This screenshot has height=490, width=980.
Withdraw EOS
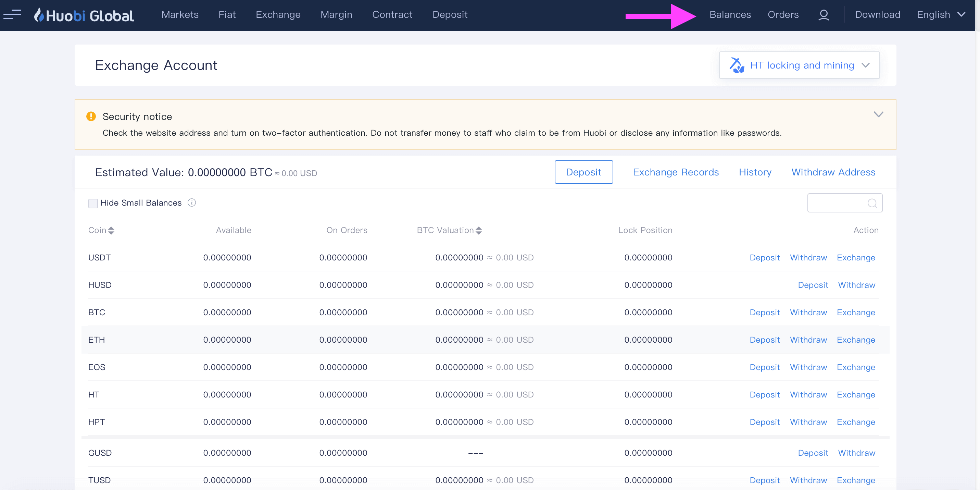pyautogui.click(x=808, y=367)
